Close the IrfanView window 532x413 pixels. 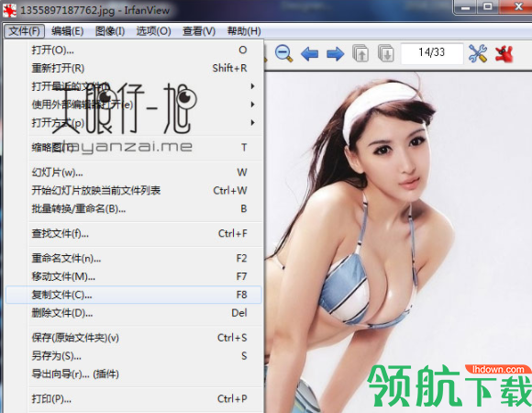pos(517,6)
